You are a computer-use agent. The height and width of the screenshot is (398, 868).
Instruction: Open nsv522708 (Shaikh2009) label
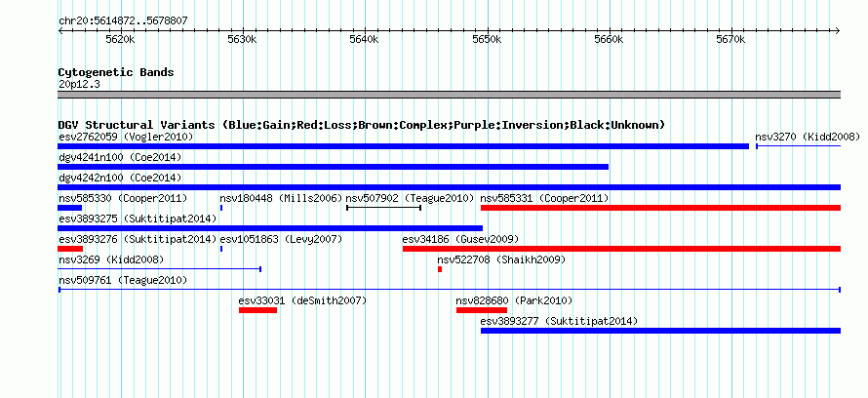coord(501,259)
